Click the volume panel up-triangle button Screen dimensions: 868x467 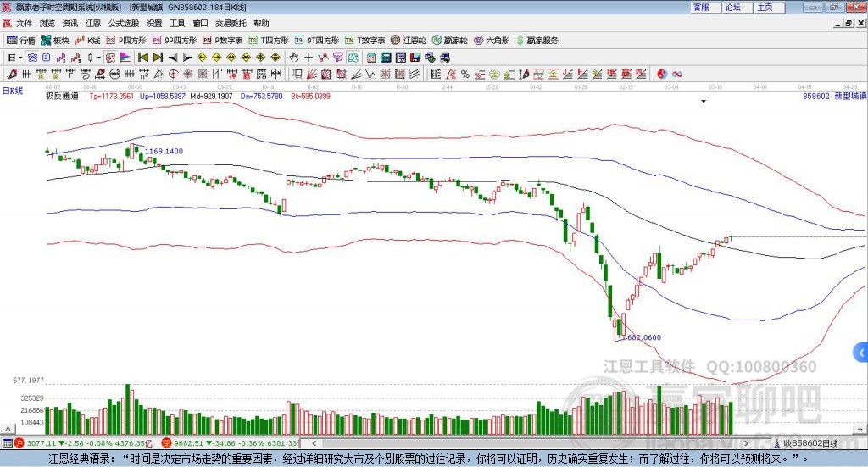click(x=8, y=429)
